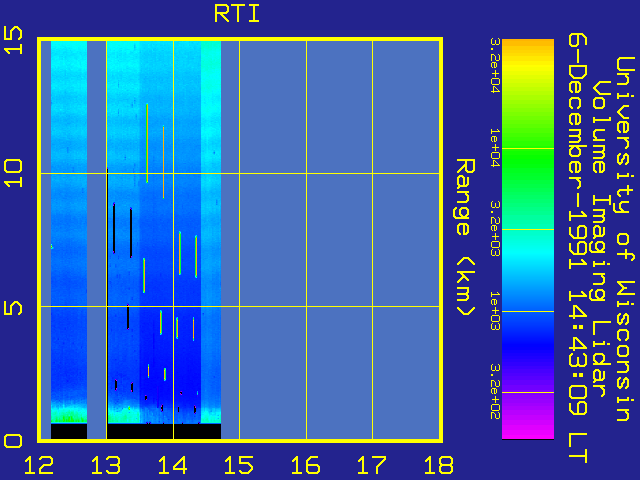Image resolution: width=640 pixels, height=480 pixels.
Task: Click the time axis label 16
Action: [306, 465]
